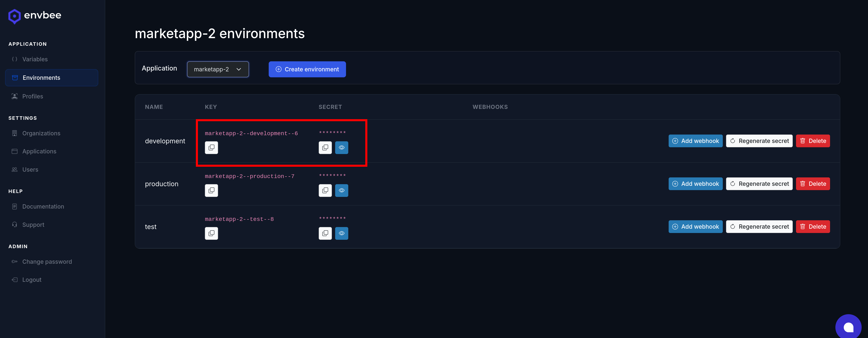Click the key text marketapp-2--development--6
The height and width of the screenshot is (338, 868).
(251, 134)
